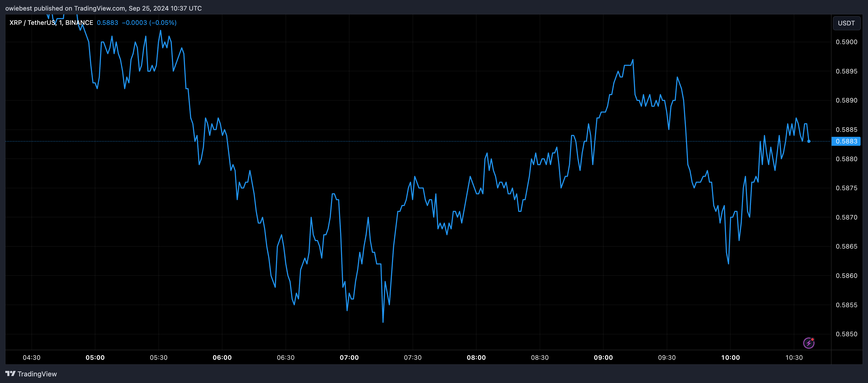868x383 pixels.
Task: Click the 09:00 time axis label
Action: point(603,358)
